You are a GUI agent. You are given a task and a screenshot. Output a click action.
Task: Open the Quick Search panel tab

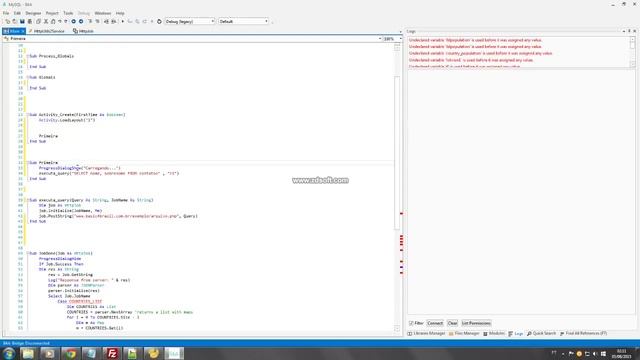[541, 333]
